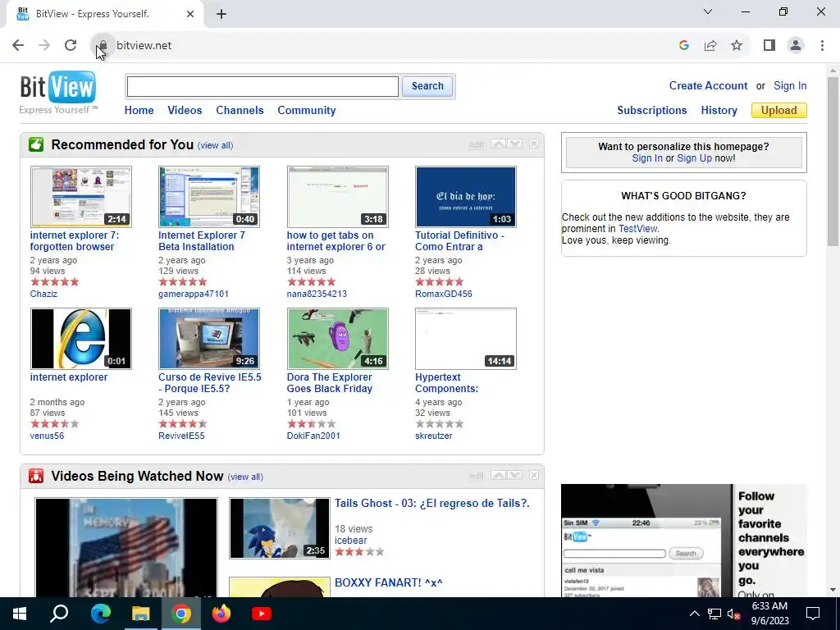This screenshot has height=630, width=840.
Task: Open the Channels nav link
Action: coord(240,111)
